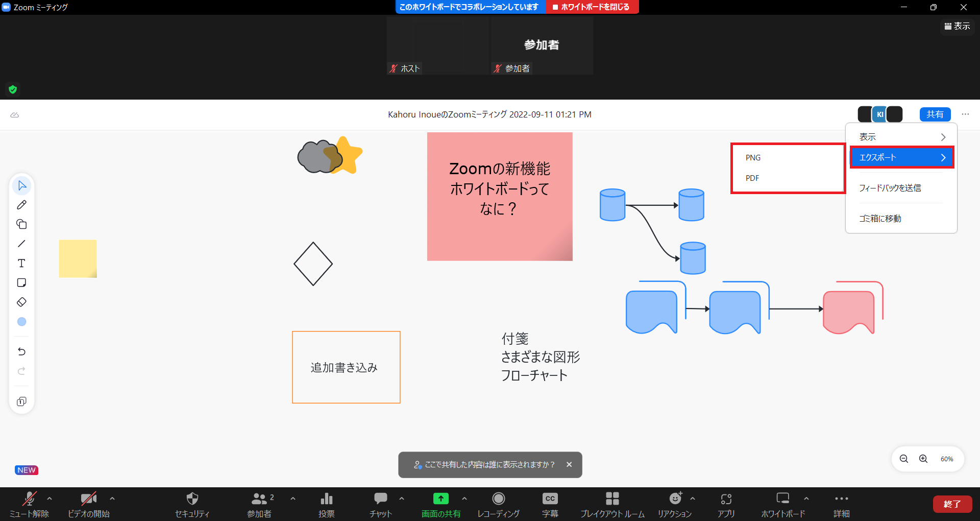The width and height of the screenshot is (980, 521).
Task: Select the sticky note tool
Action: (x=21, y=282)
